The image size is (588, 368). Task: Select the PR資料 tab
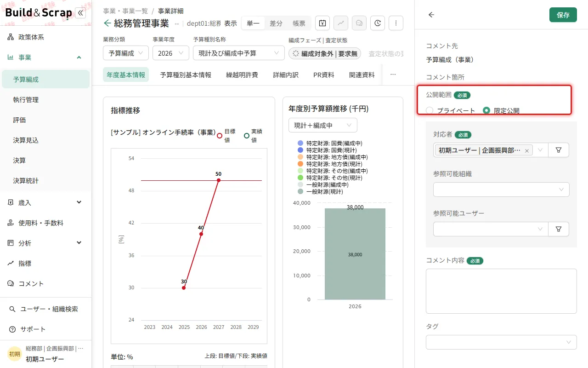(x=324, y=75)
